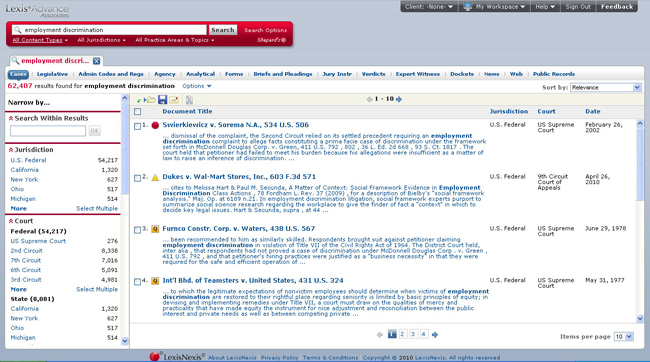Click the red Search button
The height and width of the screenshot is (362, 650).
(223, 30)
